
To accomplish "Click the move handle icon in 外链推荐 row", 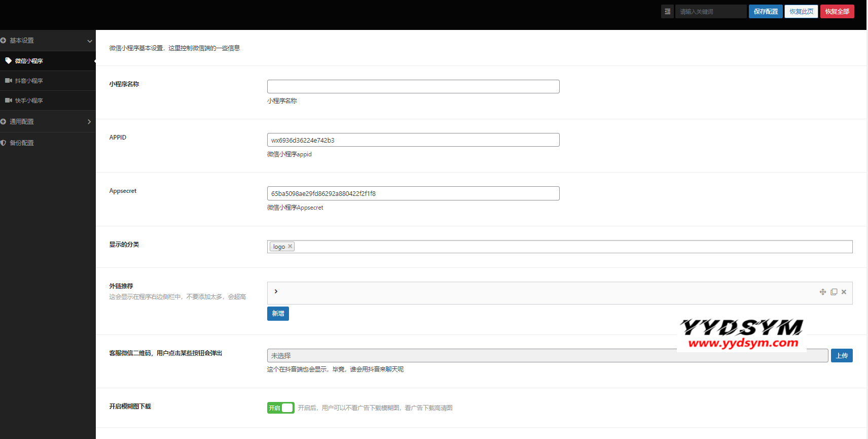I will point(823,292).
